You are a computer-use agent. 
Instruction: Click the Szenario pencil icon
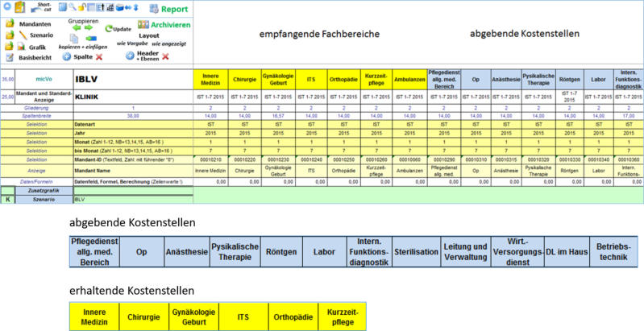coord(23,36)
